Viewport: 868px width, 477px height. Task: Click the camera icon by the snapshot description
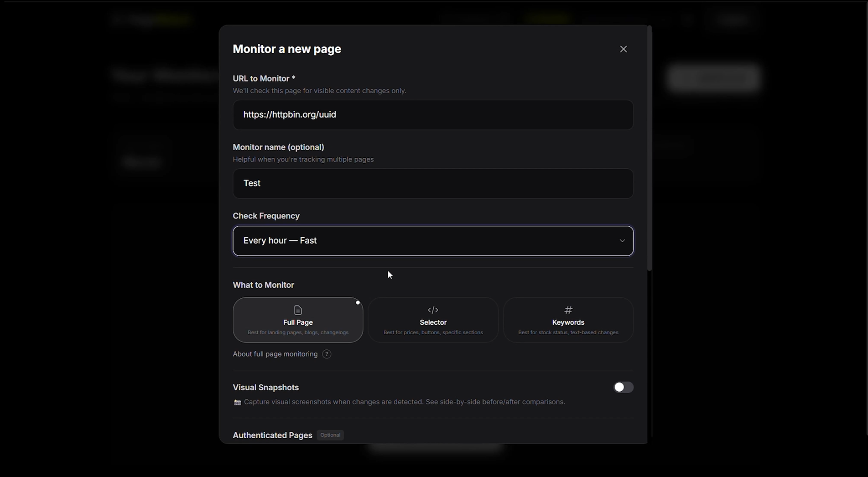click(237, 402)
